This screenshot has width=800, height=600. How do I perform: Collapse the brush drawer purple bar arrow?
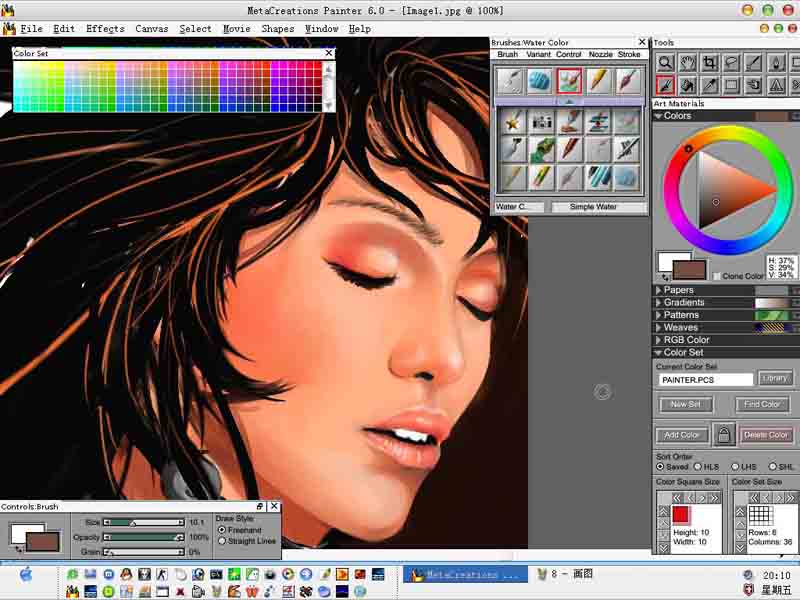pyautogui.click(x=569, y=102)
